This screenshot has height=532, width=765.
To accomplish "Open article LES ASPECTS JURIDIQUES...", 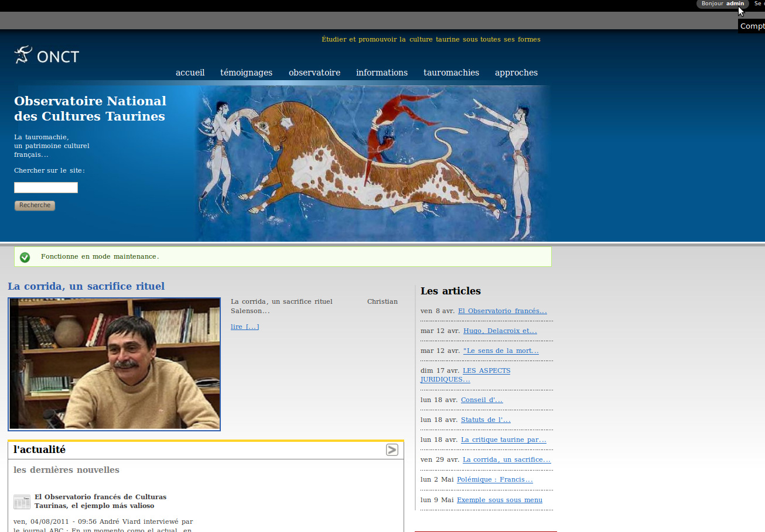I will point(465,375).
